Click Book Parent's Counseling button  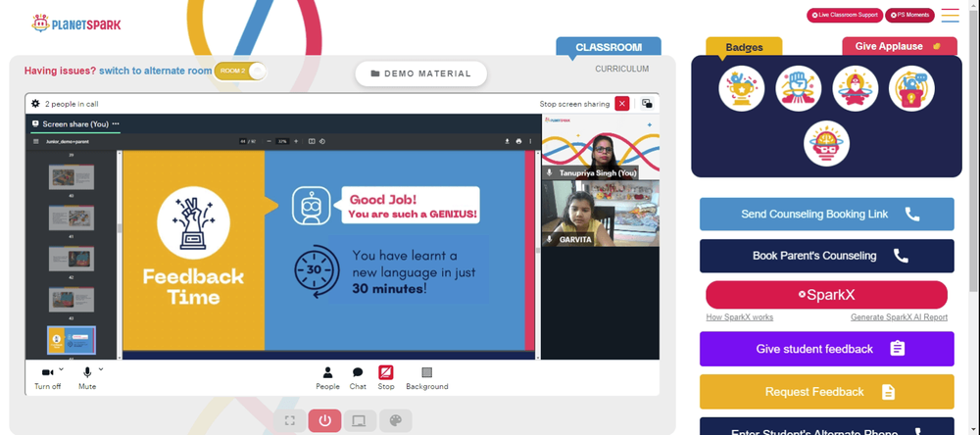(827, 256)
